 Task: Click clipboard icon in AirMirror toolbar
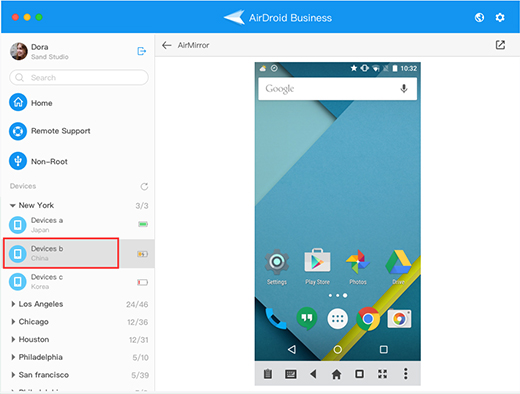click(268, 374)
